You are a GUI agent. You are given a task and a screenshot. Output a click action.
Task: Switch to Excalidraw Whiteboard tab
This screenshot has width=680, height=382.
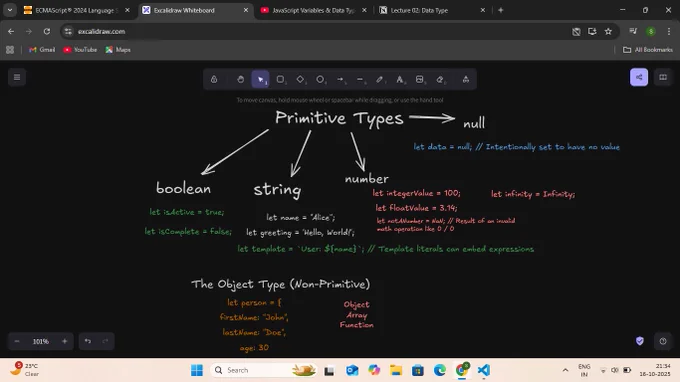(x=195, y=10)
